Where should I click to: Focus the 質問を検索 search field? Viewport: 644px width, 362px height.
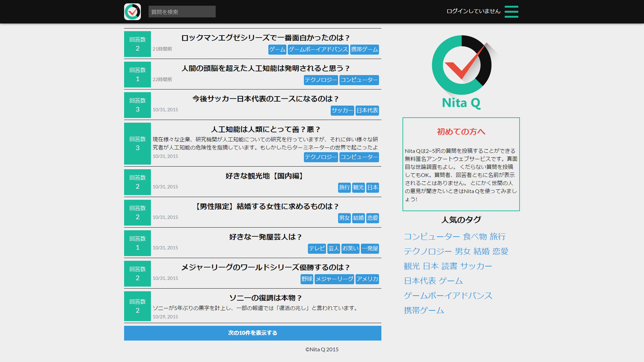tap(182, 12)
